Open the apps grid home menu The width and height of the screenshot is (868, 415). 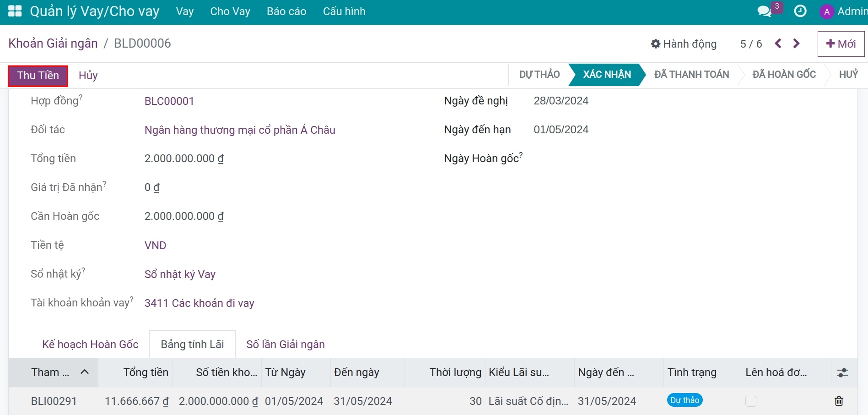pyautogui.click(x=15, y=11)
